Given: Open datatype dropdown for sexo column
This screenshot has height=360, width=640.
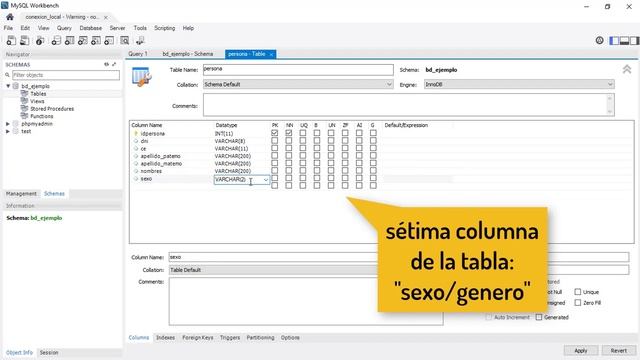Looking at the screenshot, I should coord(266,180).
